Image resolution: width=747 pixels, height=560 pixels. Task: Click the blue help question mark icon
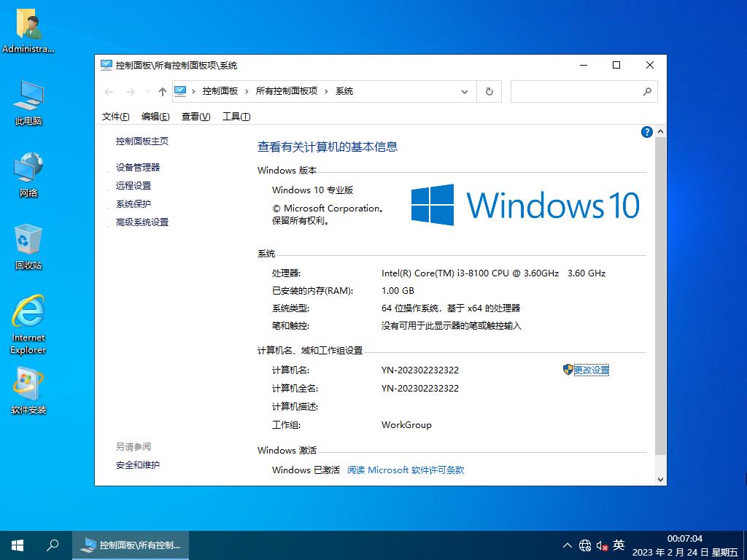(x=646, y=132)
